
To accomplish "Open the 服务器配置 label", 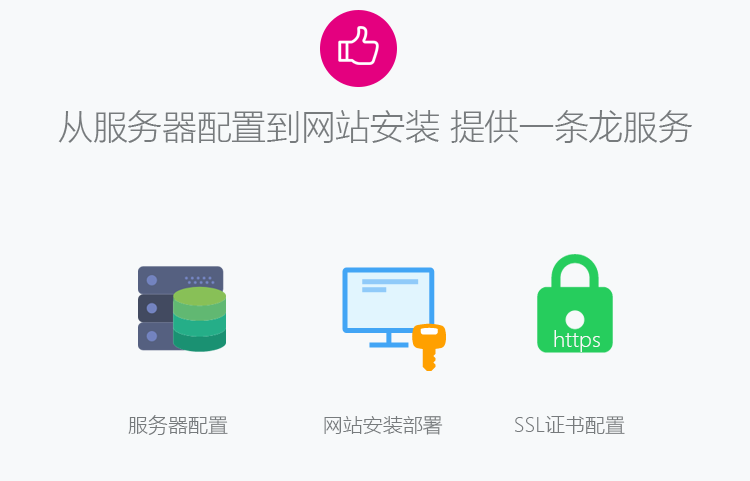I will click(178, 426).
